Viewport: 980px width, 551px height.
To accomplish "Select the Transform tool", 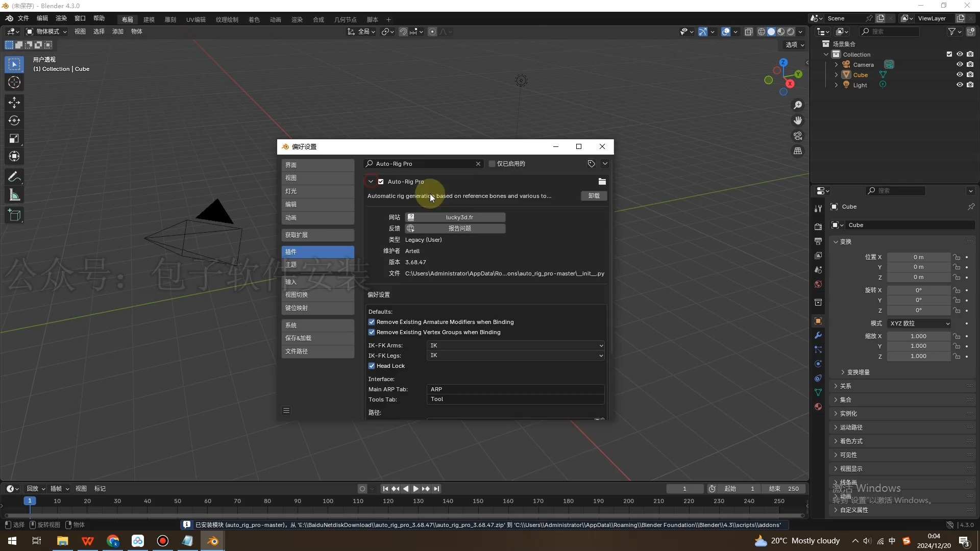I will 14,156.
